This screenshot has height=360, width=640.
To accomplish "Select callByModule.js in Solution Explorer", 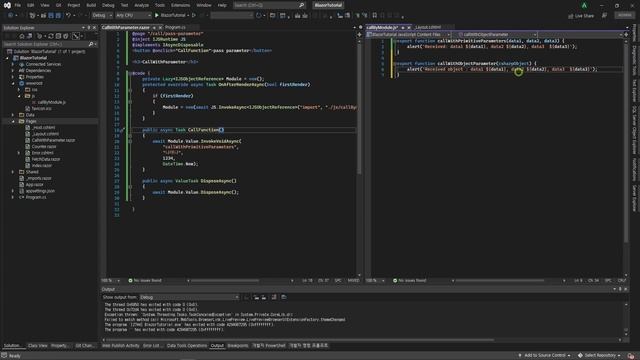I will click(51, 102).
